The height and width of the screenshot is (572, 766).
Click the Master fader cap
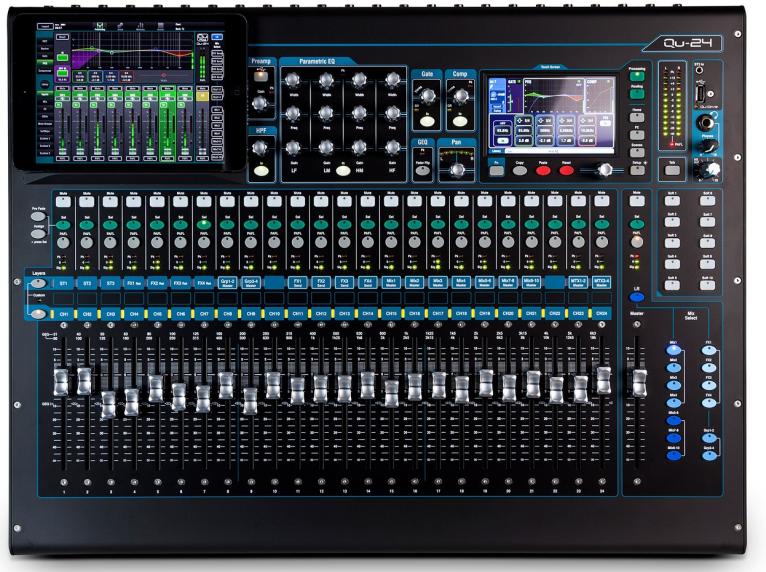639,383
